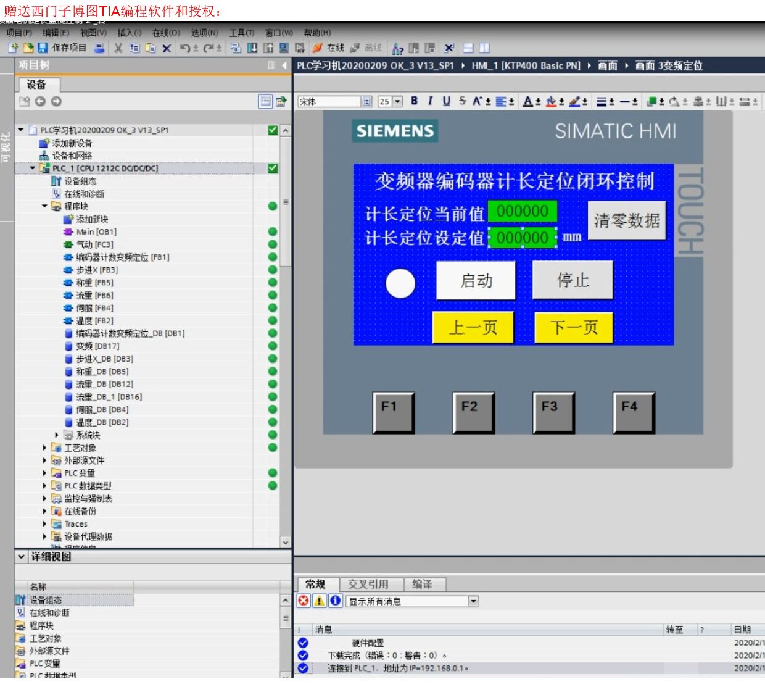The width and height of the screenshot is (765, 700).
Task: Select the 计长定位当前值 green output field
Action: [523, 211]
